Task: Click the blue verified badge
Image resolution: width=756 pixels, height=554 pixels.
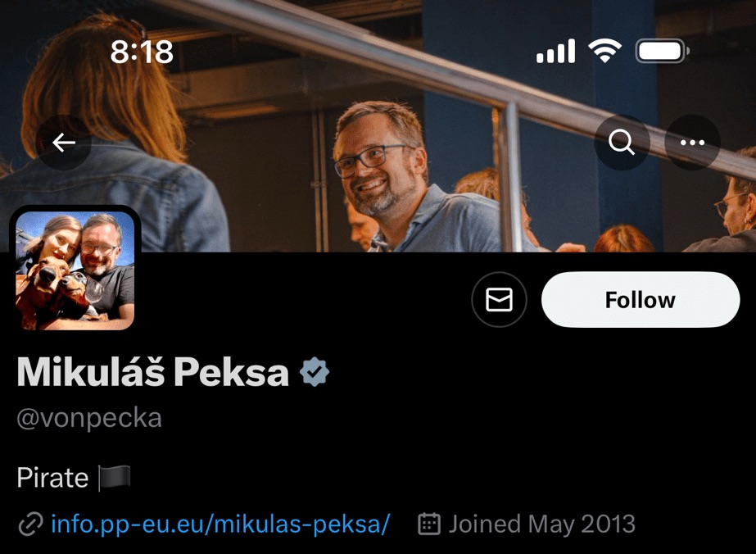Action: (x=315, y=372)
